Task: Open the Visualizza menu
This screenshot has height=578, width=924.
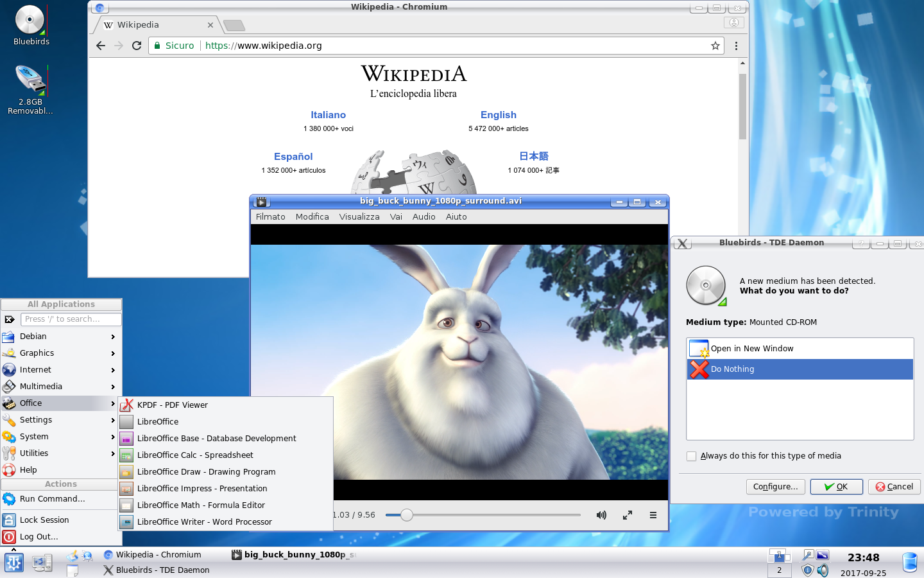Action: (x=359, y=217)
